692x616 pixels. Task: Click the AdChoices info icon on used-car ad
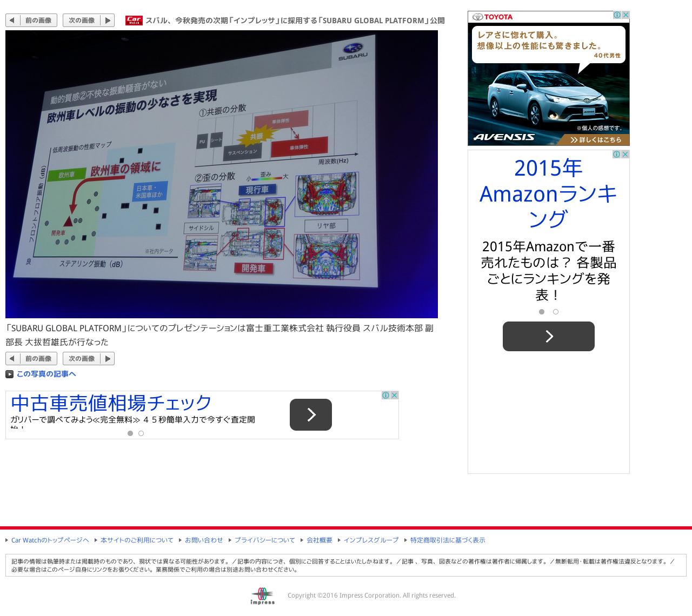click(385, 395)
